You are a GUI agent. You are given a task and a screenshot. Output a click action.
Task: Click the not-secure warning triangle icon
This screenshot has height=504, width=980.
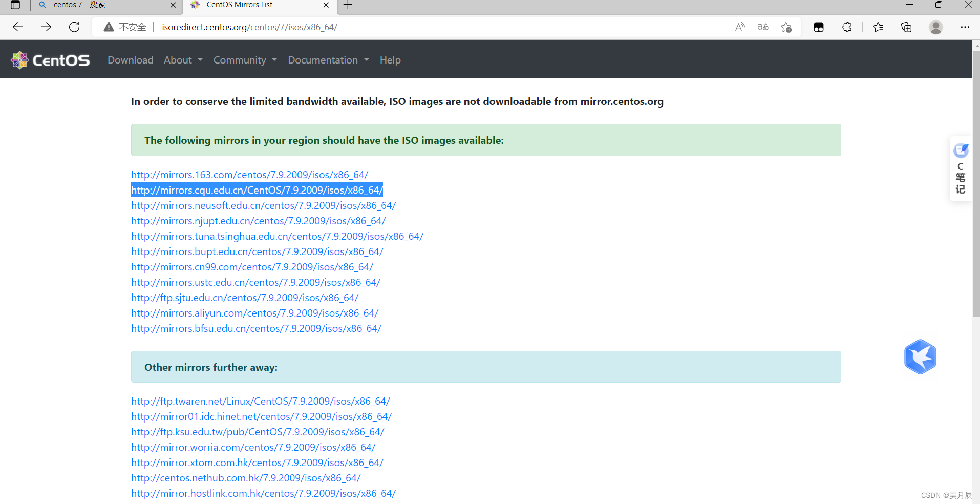109,27
